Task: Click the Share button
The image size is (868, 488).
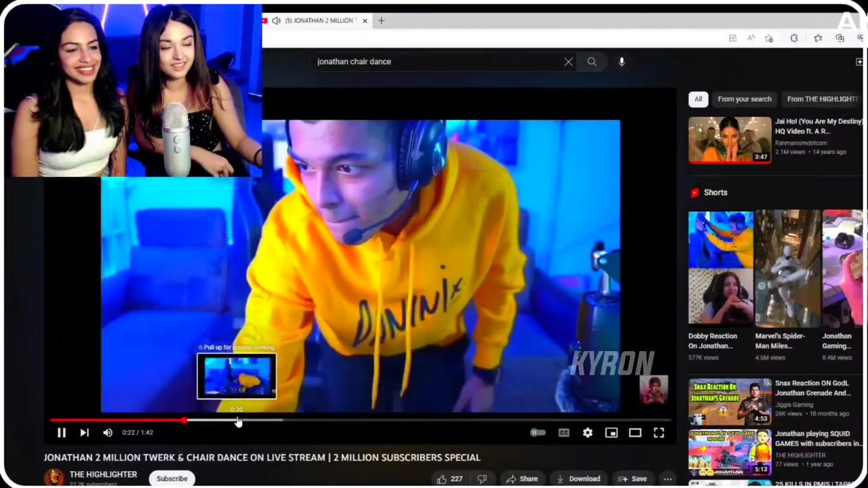Action: pos(522,479)
